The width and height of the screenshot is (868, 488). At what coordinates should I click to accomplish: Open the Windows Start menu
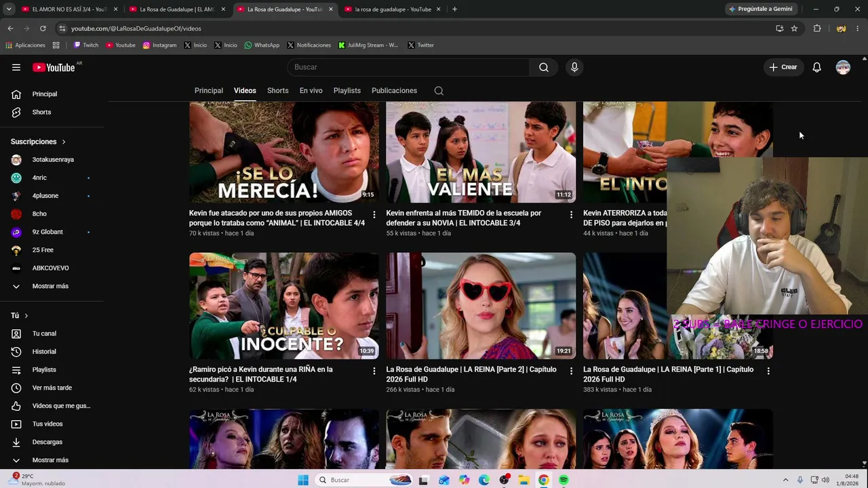(303, 480)
